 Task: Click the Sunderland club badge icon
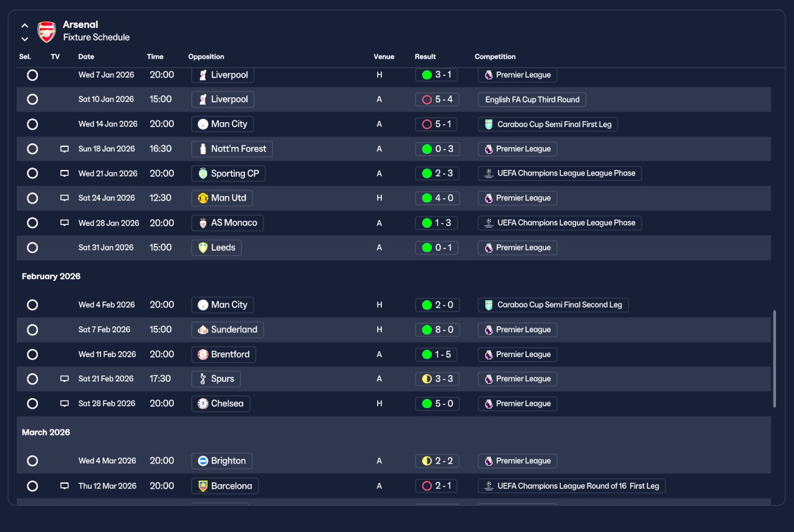202,330
